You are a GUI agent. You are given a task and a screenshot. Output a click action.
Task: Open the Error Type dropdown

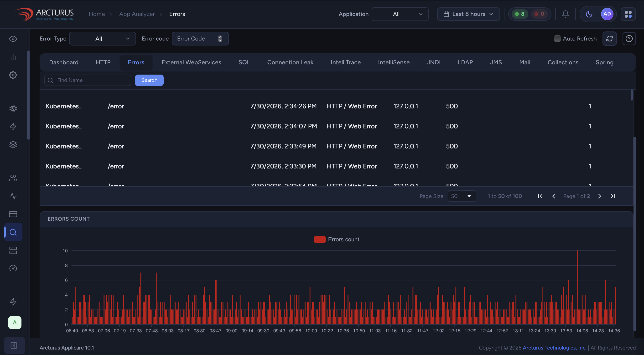[x=103, y=38]
